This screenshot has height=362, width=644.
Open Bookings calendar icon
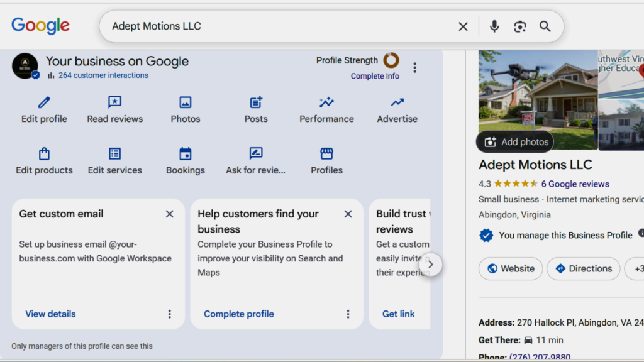(186, 153)
